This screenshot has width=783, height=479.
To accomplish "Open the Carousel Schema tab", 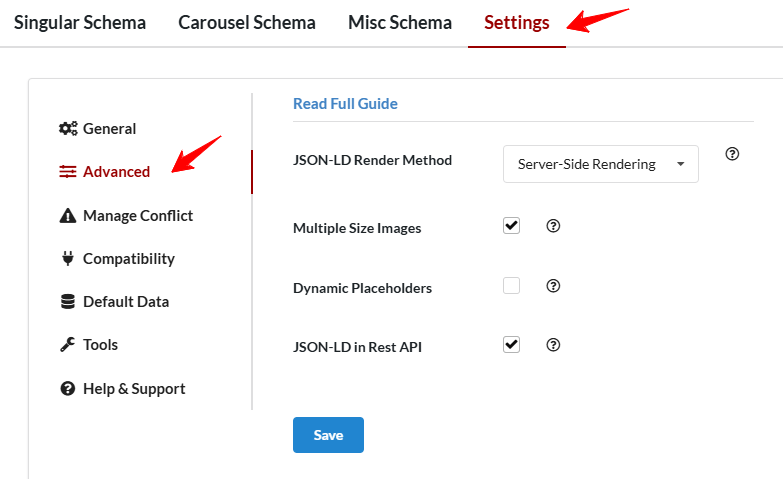I will (247, 23).
